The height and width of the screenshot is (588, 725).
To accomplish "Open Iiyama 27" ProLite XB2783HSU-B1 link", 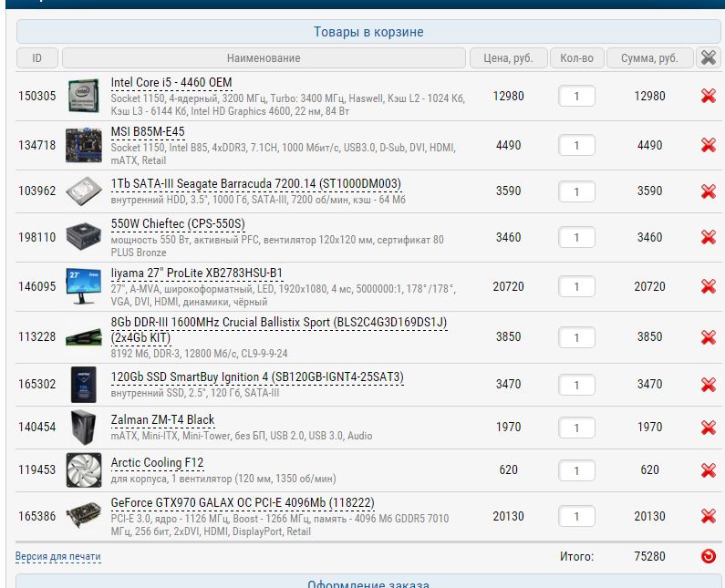I will point(196,273).
